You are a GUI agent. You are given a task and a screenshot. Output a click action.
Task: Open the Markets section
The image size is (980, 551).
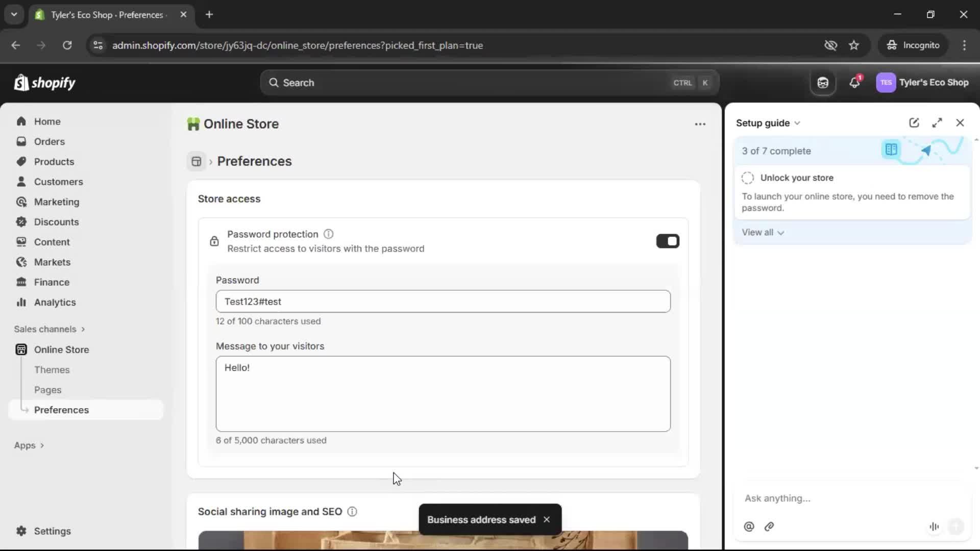pos(51,262)
